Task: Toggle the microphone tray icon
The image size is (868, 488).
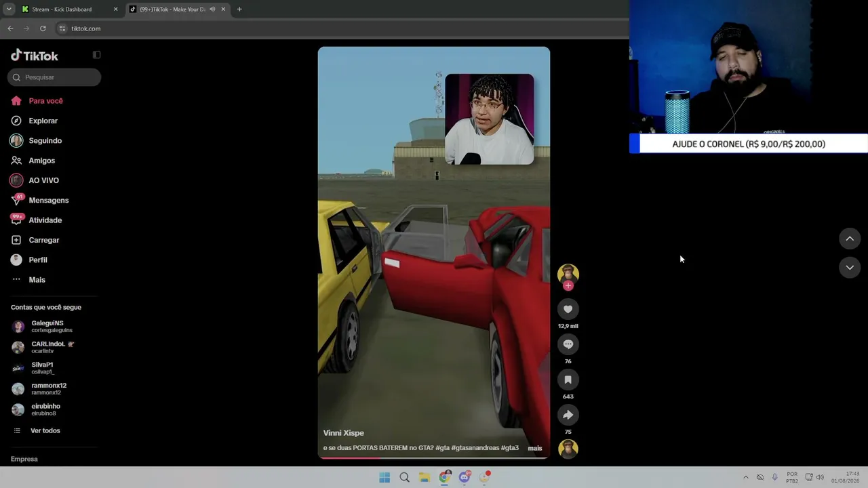Action: click(x=775, y=477)
